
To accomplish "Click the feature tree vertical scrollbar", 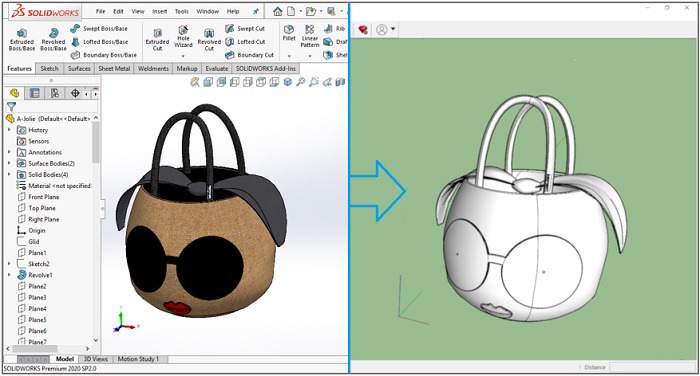I will (x=96, y=142).
